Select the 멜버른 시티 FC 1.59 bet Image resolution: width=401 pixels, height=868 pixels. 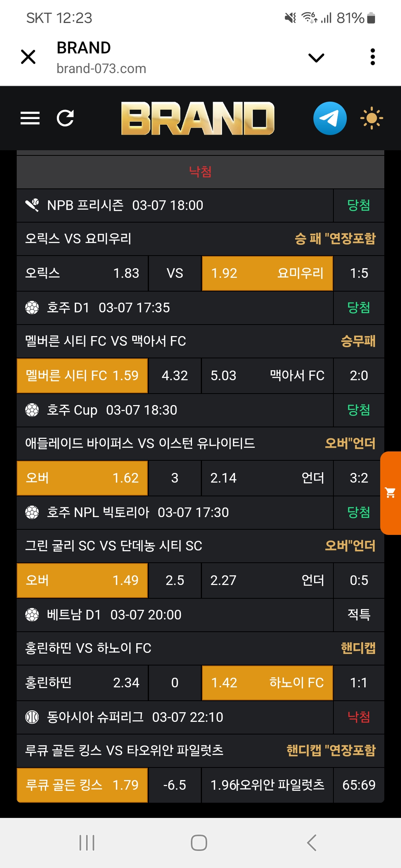coord(82,376)
